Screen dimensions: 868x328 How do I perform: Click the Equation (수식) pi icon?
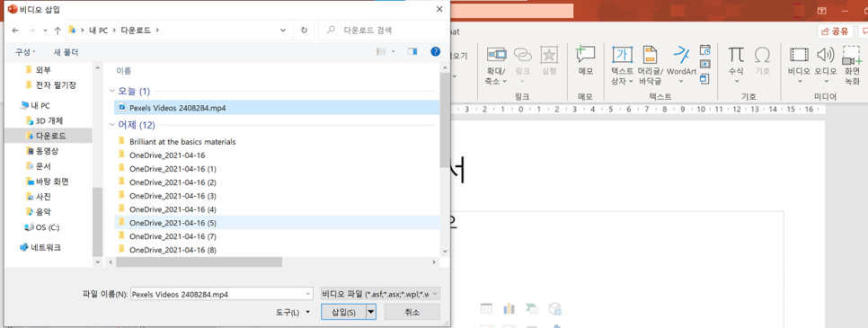click(x=736, y=54)
